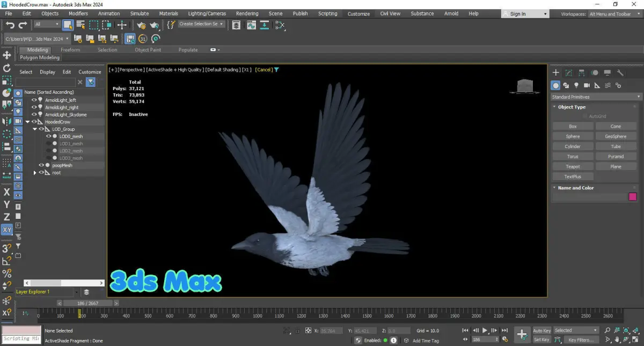This screenshot has height=346, width=644.
Task: Restrict transform to X axis
Action: (x=7, y=192)
